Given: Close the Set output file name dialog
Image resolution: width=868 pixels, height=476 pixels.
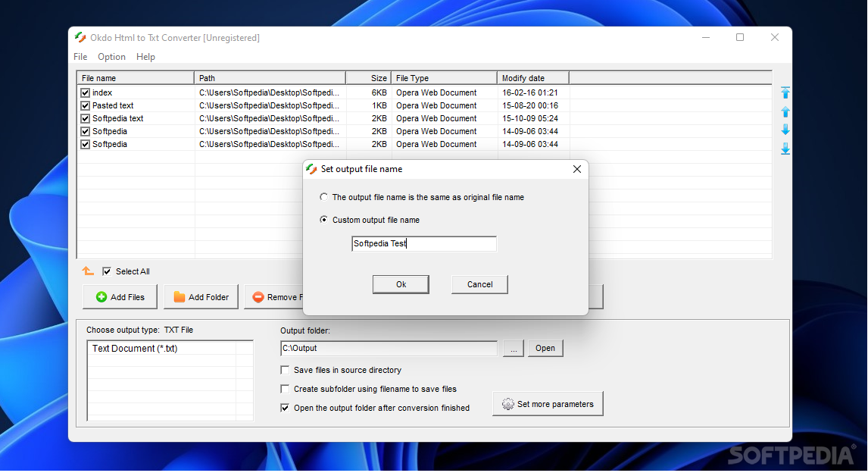Looking at the screenshot, I should [577, 169].
